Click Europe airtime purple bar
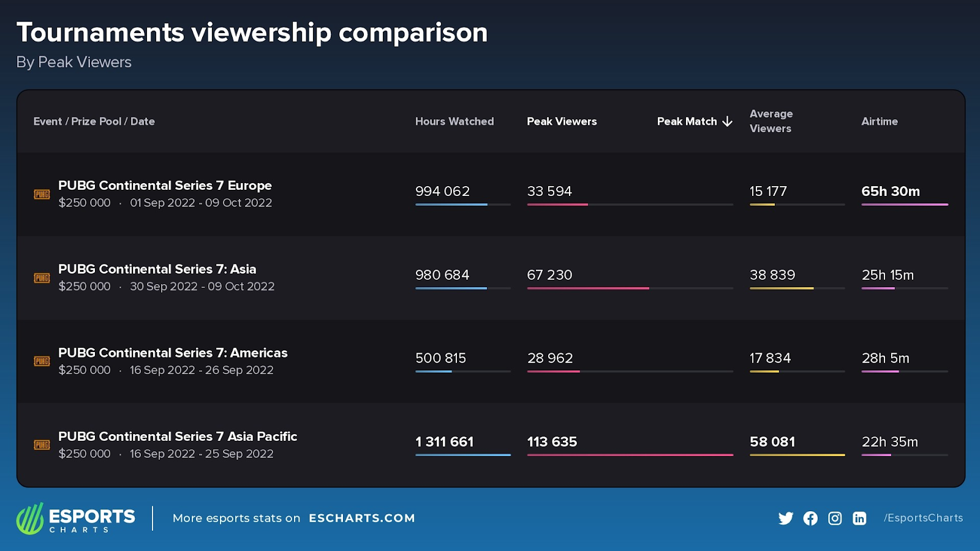 click(x=905, y=204)
